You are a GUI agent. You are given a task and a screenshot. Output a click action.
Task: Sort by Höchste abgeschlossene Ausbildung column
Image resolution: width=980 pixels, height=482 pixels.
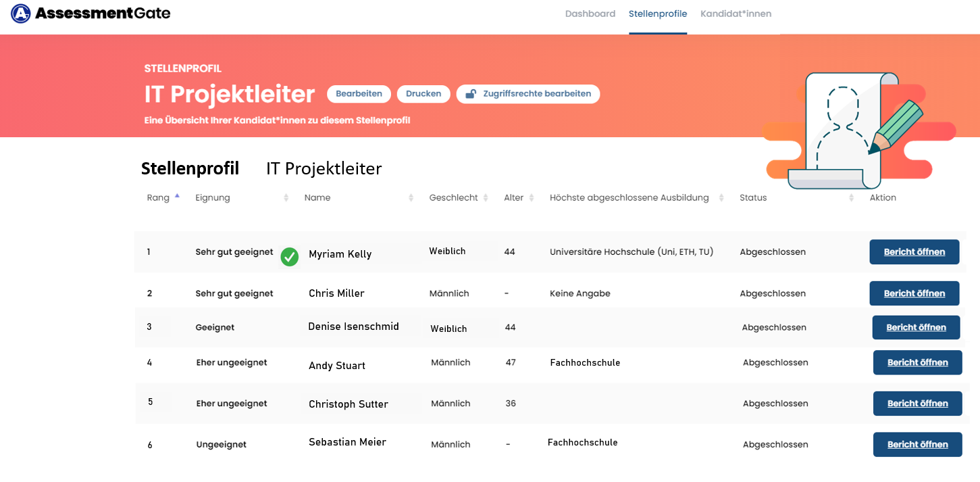tap(721, 198)
